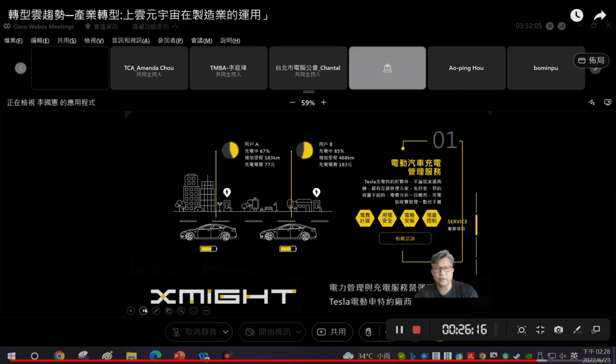The height and width of the screenshot is (364, 616).
Task: Click the 共用 share button
Action: pyautogui.click(x=332, y=332)
